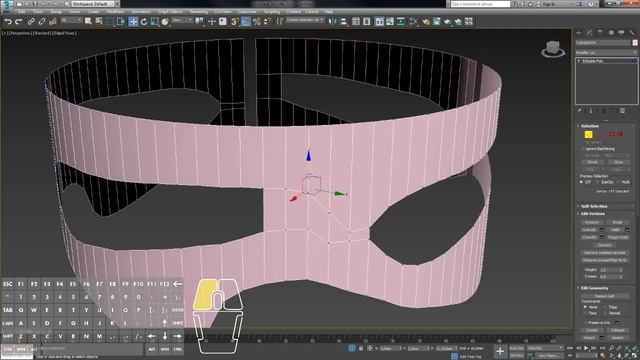Image resolution: width=640 pixels, height=360 pixels.
Task: Toggle the 3D Snaps button
Action: 235,21
